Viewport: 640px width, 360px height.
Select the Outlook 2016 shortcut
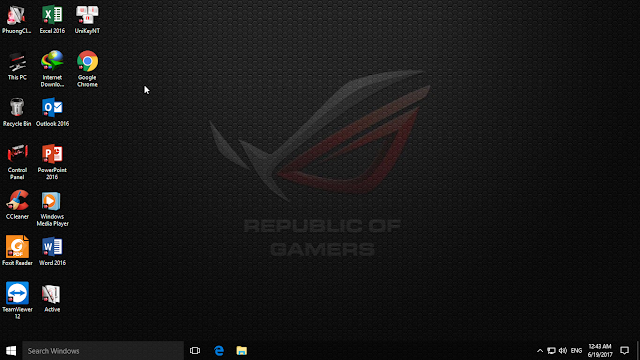click(52, 112)
